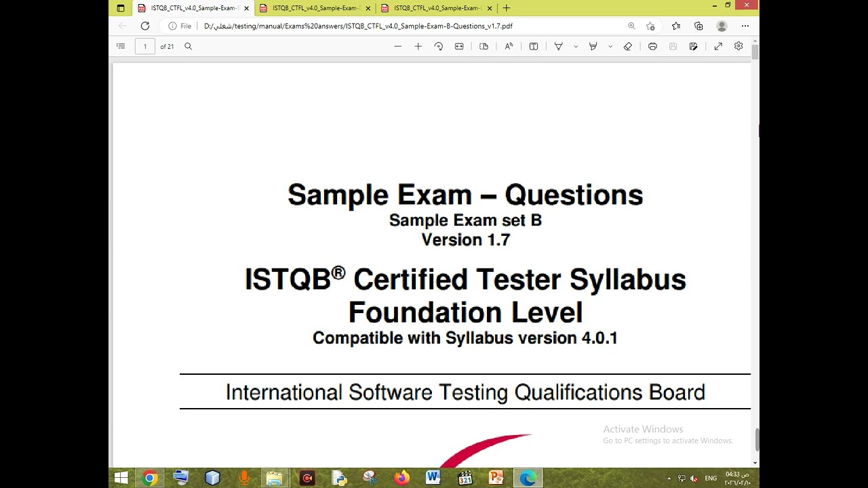The height and width of the screenshot is (488, 868).
Task: Open Edge Settings and more menu
Action: 745,26
